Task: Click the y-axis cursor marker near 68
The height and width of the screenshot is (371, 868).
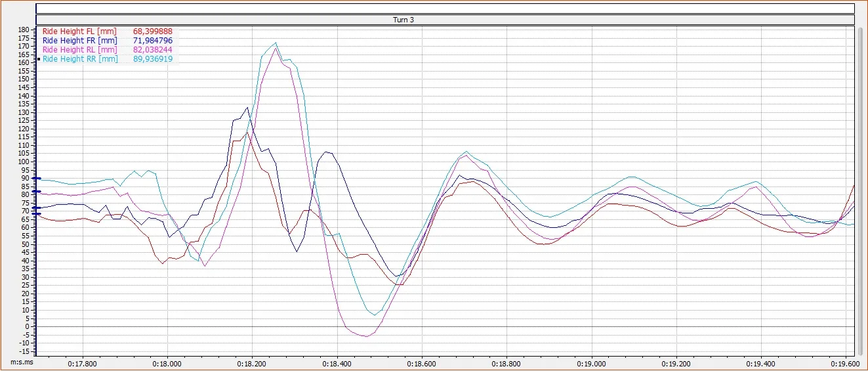Action: click(37, 214)
